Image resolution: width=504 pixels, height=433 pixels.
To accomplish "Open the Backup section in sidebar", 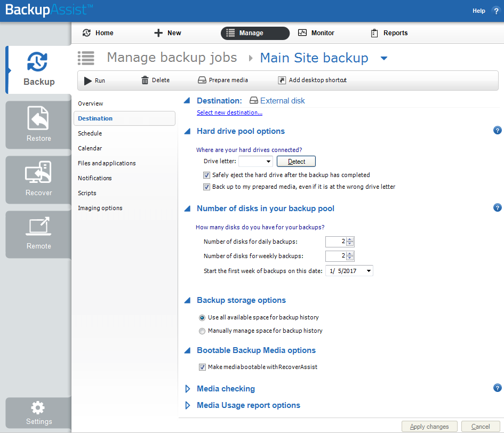I will 38,69.
